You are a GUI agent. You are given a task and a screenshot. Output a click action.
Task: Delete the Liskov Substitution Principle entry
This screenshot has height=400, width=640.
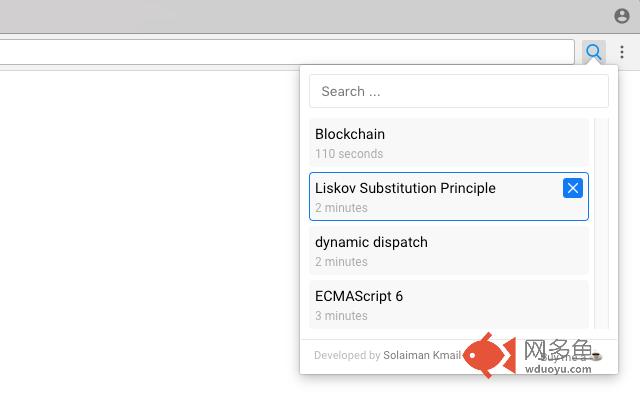(x=573, y=188)
